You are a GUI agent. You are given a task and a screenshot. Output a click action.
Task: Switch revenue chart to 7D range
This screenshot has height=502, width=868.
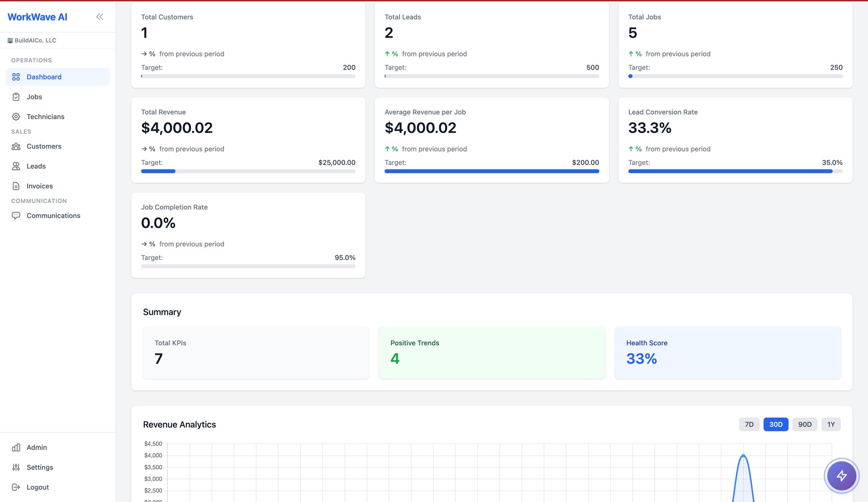(x=749, y=425)
